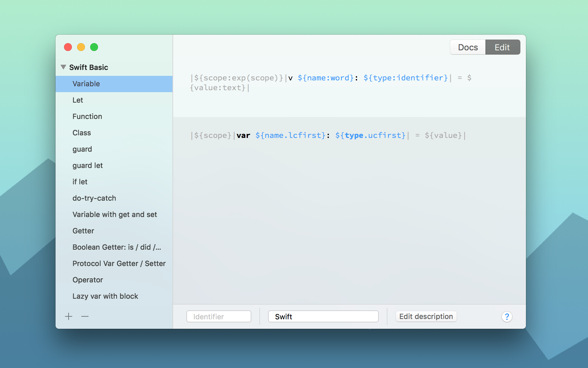Select the Variable snippet
The image size is (588, 368).
[x=114, y=84]
